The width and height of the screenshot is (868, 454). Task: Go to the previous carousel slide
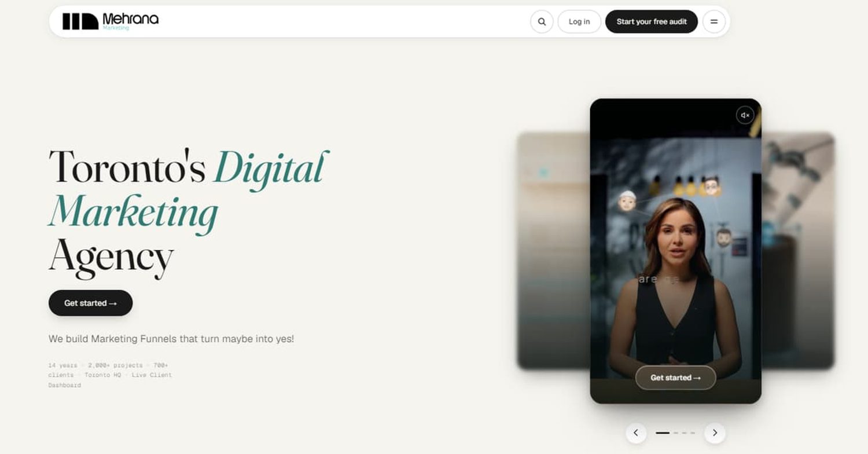pyautogui.click(x=636, y=433)
